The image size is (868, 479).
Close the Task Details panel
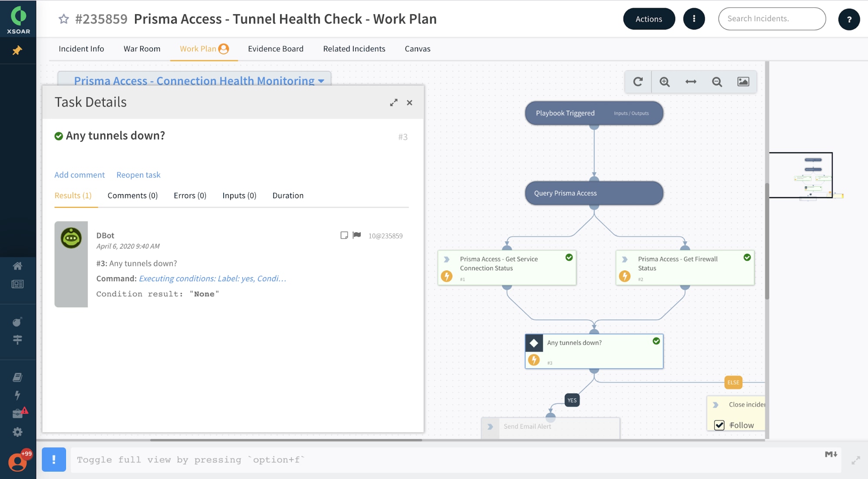[x=409, y=103]
